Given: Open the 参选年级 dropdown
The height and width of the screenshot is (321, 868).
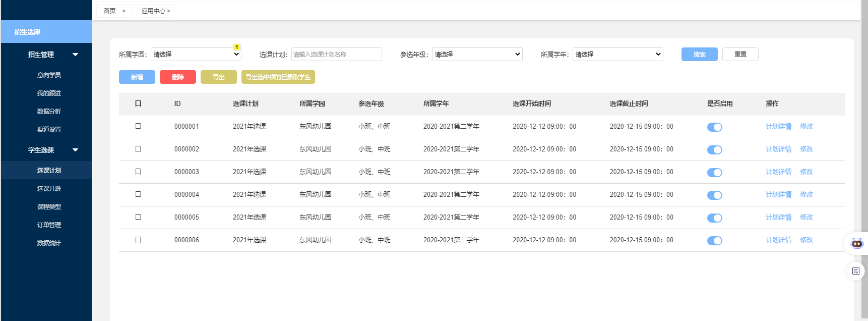Looking at the screenshot, I should (x=477, y=54).
